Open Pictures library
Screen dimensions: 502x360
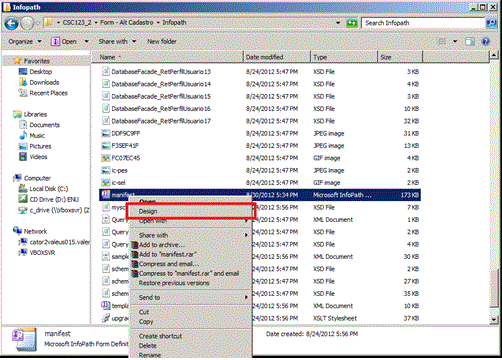click(x=35, y=146)
